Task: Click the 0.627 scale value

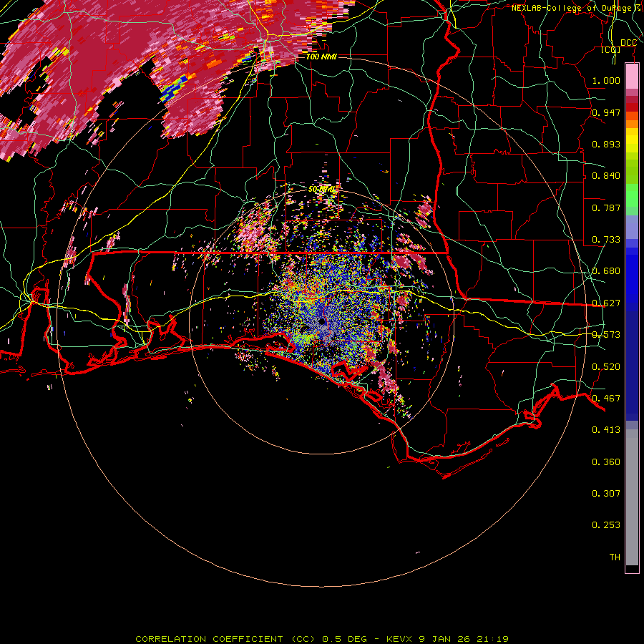Action: coord(606,303)
